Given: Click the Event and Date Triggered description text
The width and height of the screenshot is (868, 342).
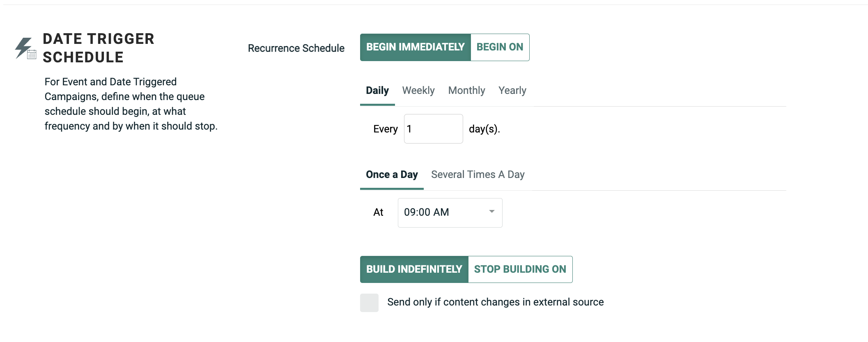Looking at the screenshot, I should (x=131, y=104).
